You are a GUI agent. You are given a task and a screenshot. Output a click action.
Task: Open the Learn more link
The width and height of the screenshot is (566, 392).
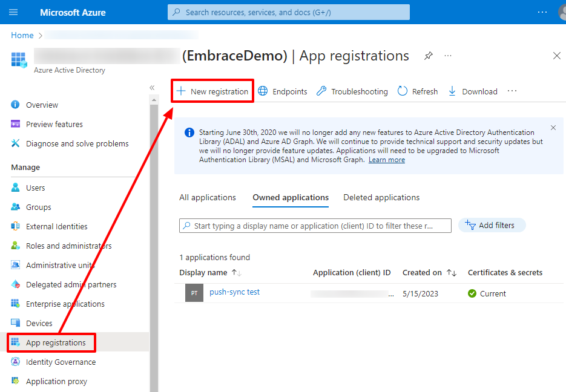(x=387, y=160)
